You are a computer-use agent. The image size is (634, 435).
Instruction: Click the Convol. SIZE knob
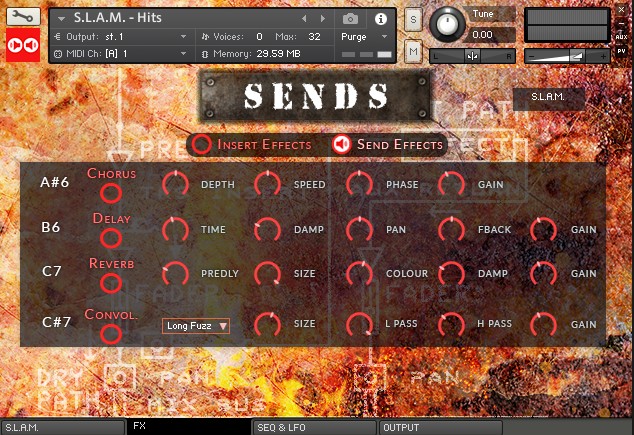(x=267, y=325)
